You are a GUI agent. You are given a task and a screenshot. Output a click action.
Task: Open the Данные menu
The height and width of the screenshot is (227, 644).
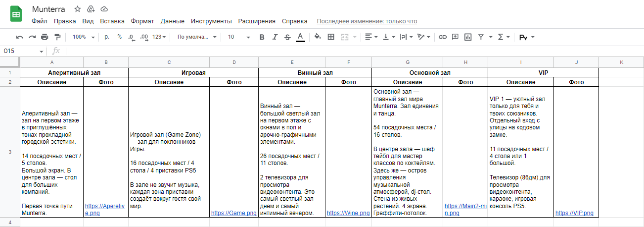pos(173,21)
